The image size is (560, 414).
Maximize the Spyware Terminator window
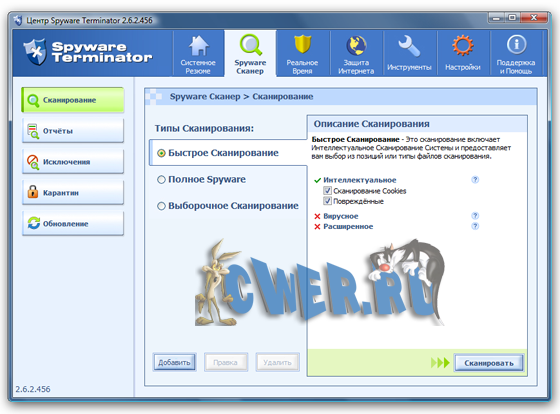(x=512, y=17)
